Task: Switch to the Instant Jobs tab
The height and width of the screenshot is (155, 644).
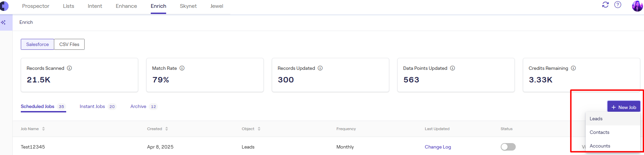Action: point(92,107)
